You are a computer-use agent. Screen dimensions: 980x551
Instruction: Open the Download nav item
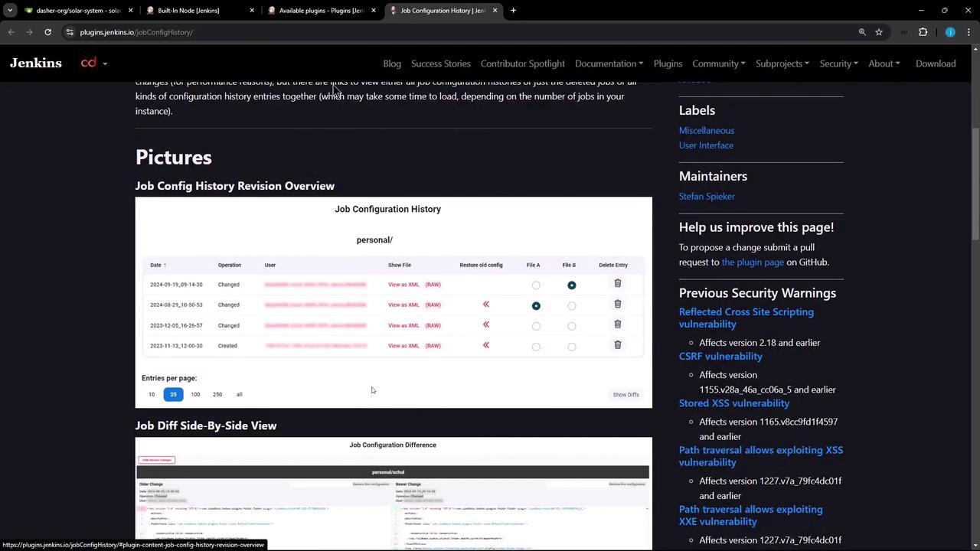coord(936,64)
